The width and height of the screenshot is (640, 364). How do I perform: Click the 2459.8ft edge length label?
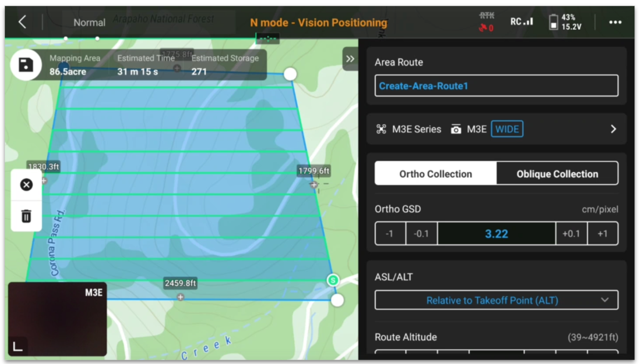tap(180, 283)
